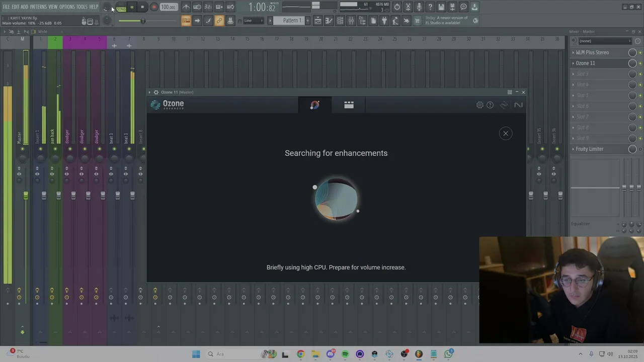Expand the Fruity Limiter slot arrow
The image size is (644, 362).
pos(573,149)
